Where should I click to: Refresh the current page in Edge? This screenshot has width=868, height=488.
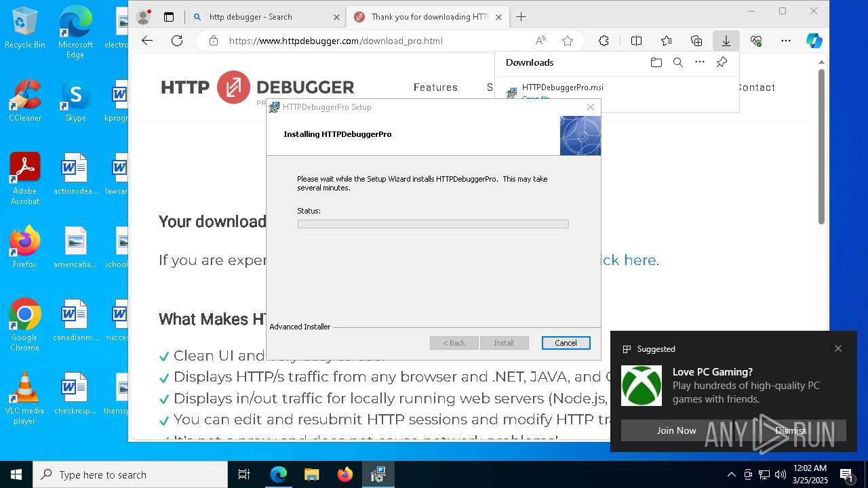(177, 41)
